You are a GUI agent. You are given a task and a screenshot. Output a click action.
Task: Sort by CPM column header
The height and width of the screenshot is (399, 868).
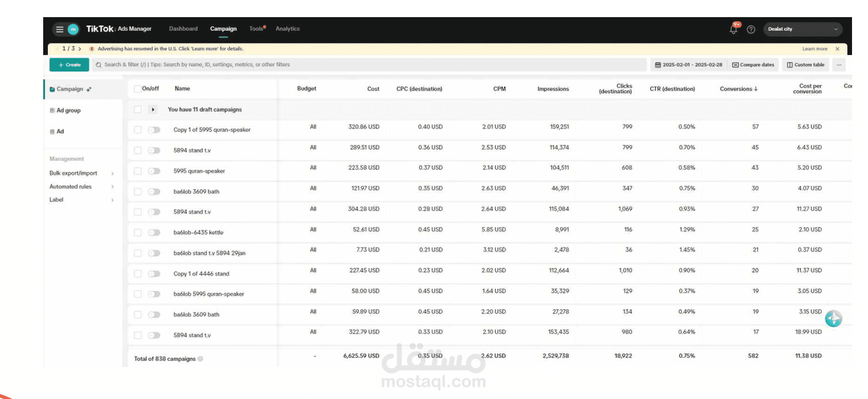pyautogui.click(x=499, y=89)
